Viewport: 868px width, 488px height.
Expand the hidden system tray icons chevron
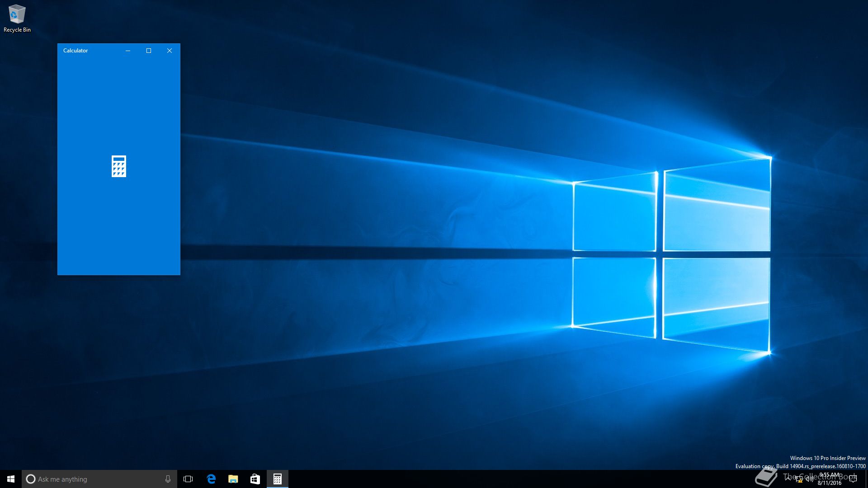[788, 479]
